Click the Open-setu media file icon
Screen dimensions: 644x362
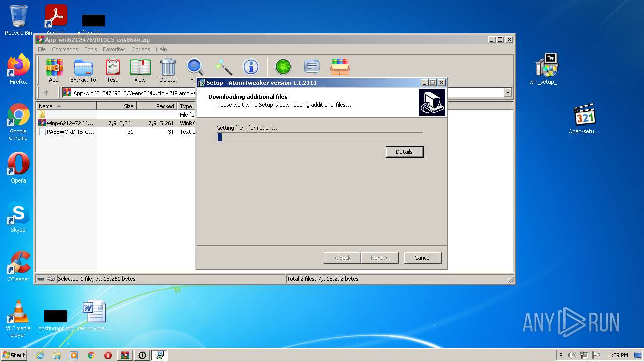click(x=584, y=119)
